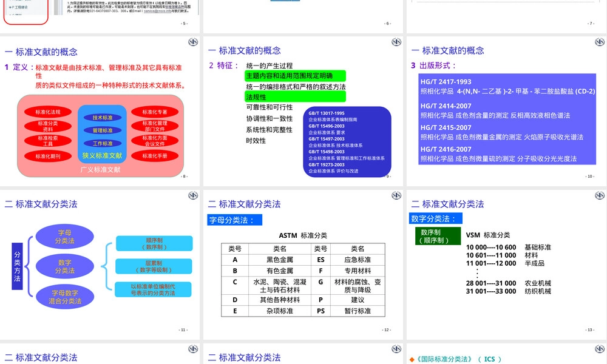Viewport: 607px width, 364px height.
Task: Click the SIS logo on slide 8
Action: 193,42
